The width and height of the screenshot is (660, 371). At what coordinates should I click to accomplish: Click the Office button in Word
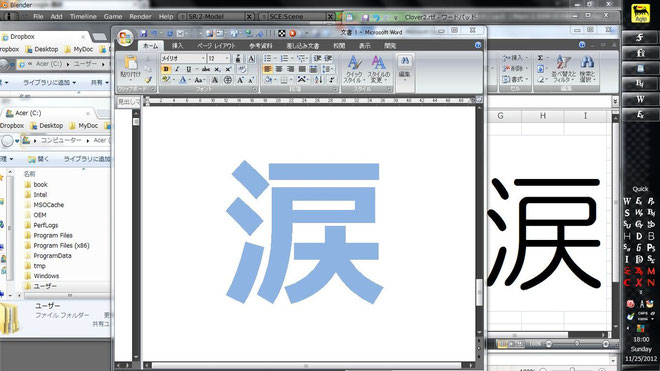coord(125,38)
